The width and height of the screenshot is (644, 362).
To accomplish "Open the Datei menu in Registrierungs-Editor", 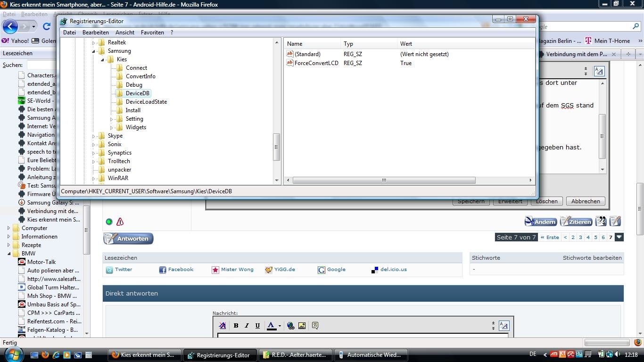I will tap(69, 33).
